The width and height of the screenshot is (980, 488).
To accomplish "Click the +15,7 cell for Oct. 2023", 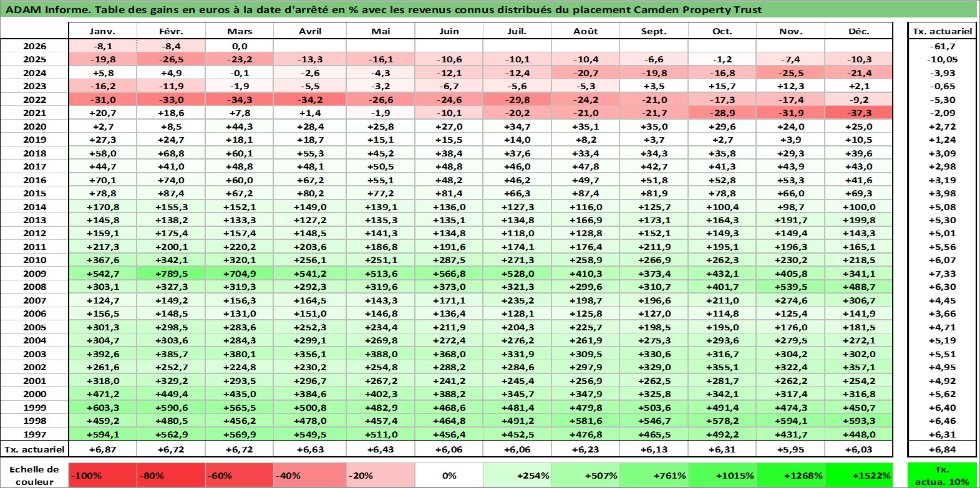I will (722, 86).
